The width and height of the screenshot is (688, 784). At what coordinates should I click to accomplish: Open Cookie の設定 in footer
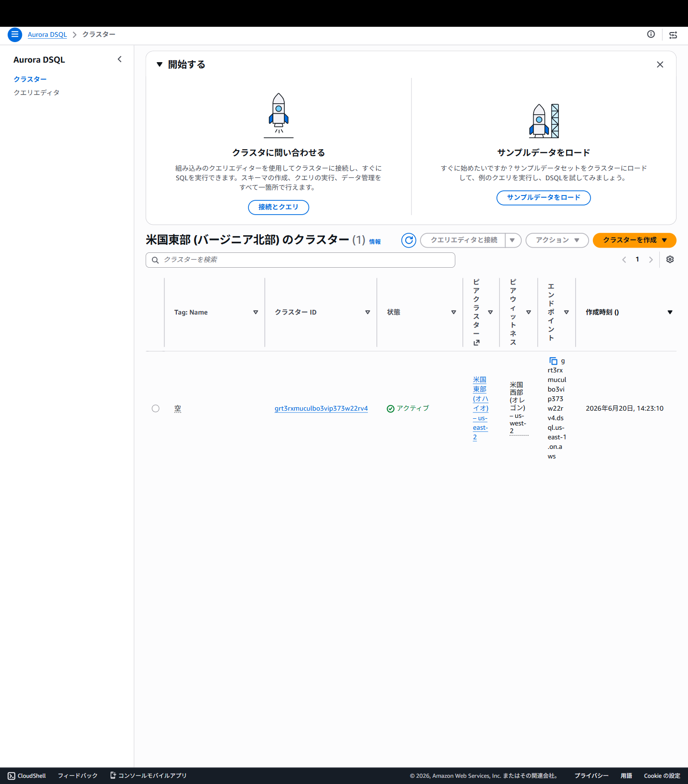[x=662, y=776]
